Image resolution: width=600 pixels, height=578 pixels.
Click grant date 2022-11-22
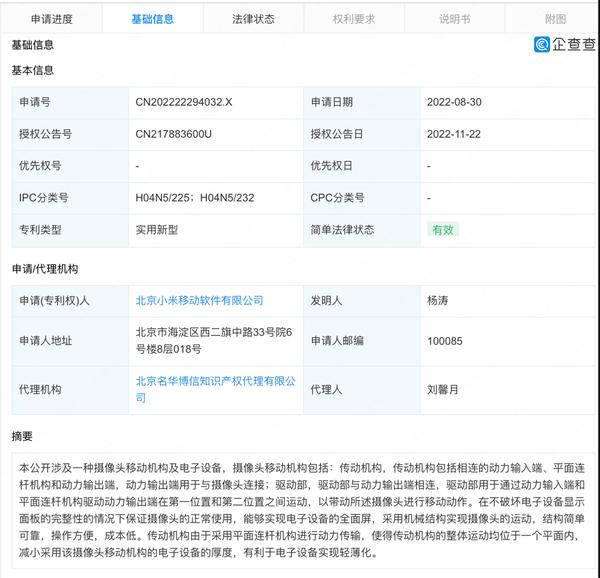tap(454, 134)
